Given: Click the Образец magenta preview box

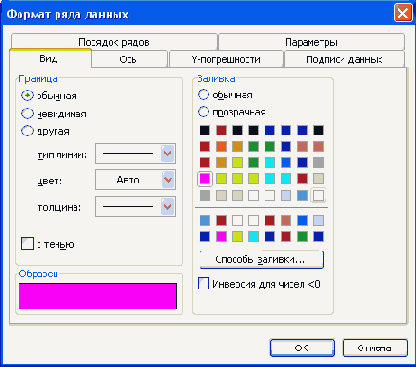Looking at the screenshot, I should click(x=98, y=296).
